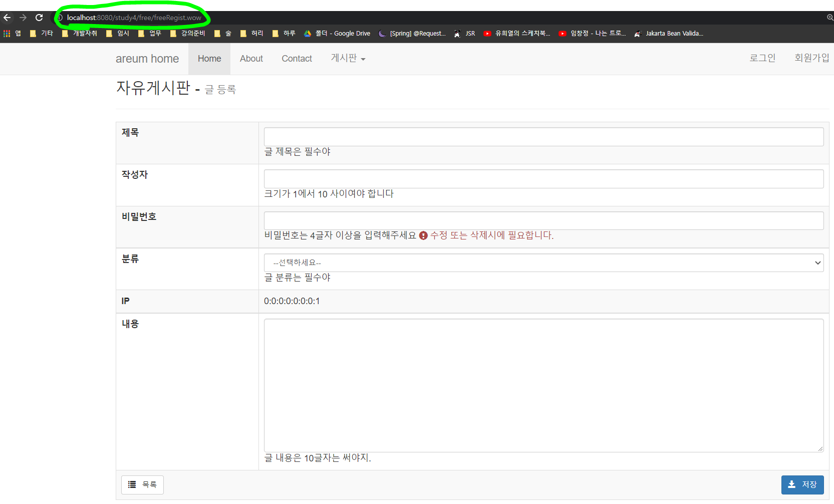Viewport: 834px width, 504px height.
Task: Click the '크기가 1에서 10 사이여야 합니다' message
Action: pyautogui.click(x=329, y=194)
